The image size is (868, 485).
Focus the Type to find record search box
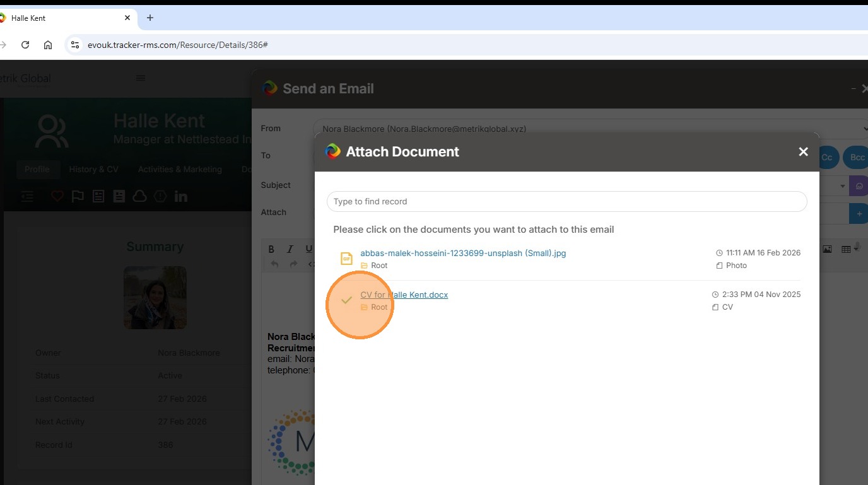click(x=566, y=202)
